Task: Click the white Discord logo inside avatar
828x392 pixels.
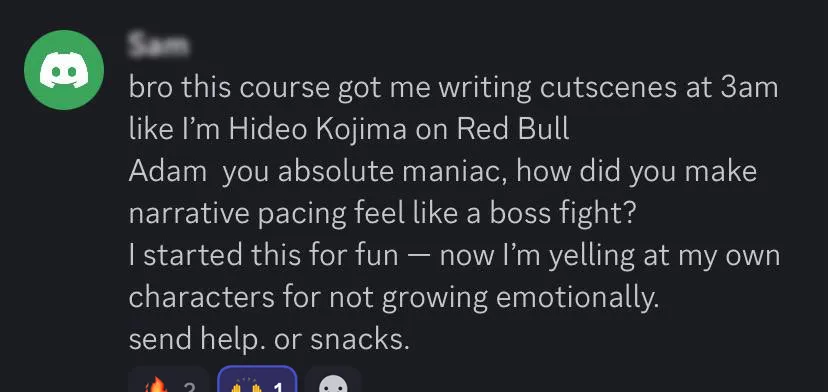Action: pos(64,71)
